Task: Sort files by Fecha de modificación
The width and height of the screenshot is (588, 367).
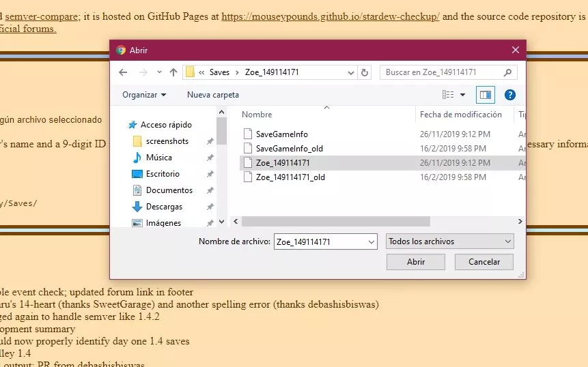Action: 461,115
